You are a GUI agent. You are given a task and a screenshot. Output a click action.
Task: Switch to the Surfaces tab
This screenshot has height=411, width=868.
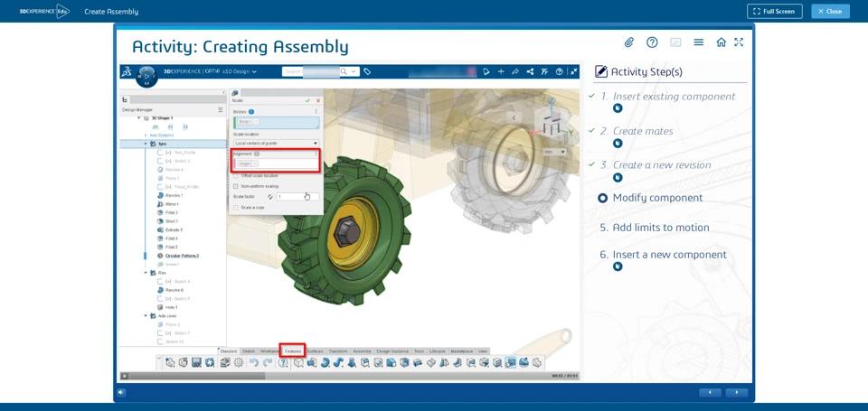pos(315,351)
